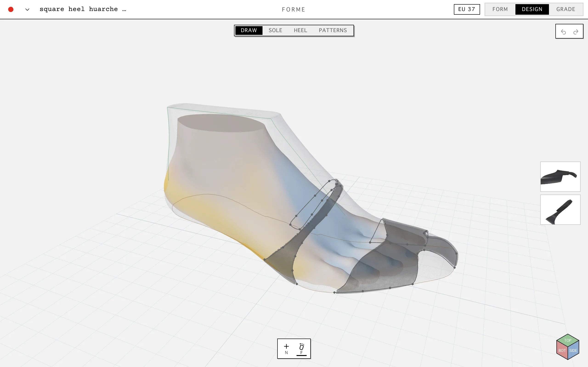Expand the project menu chevron
The image size is (588, 367).
(x=27, y=9)
